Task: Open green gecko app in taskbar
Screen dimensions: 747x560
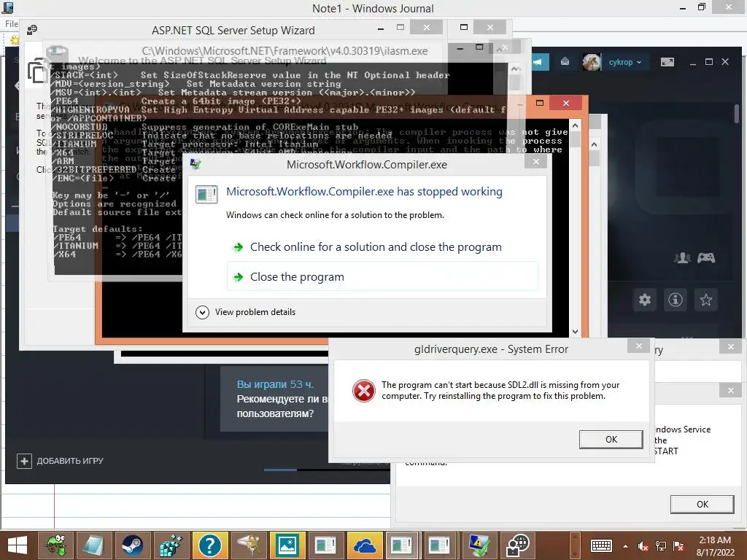Action: [x=55, y=545]
